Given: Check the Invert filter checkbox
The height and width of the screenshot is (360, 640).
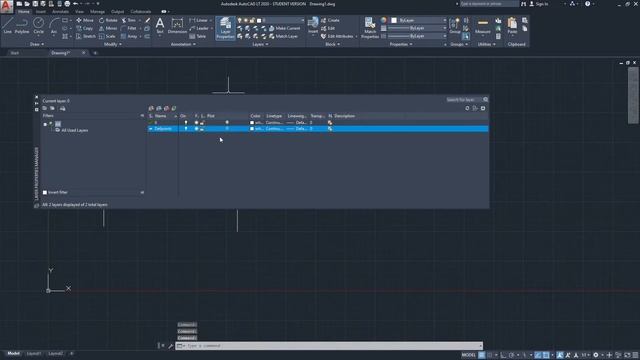Looking at the screenshot, I should point(45,192).
